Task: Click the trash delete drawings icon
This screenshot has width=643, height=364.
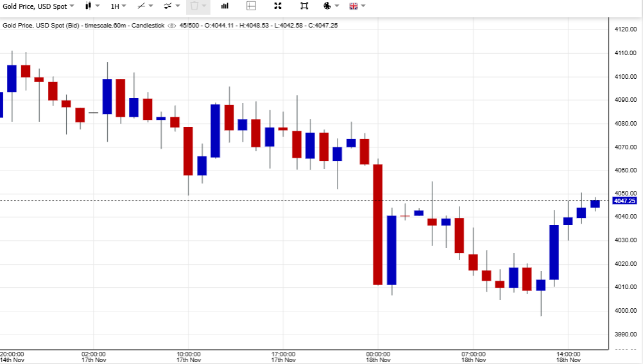Action: pos(194,6)
